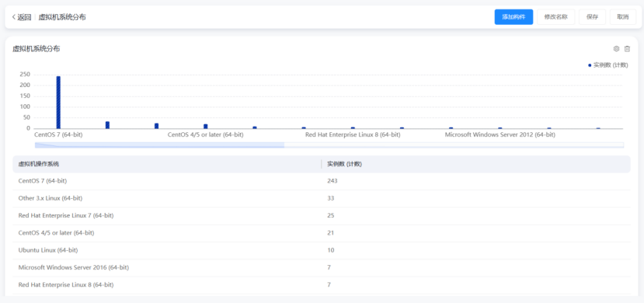Click the page title 虚拟机系统分布 in header
This screenshot has height=303, width=644.
pyautogui.click(x=62, y=17)
